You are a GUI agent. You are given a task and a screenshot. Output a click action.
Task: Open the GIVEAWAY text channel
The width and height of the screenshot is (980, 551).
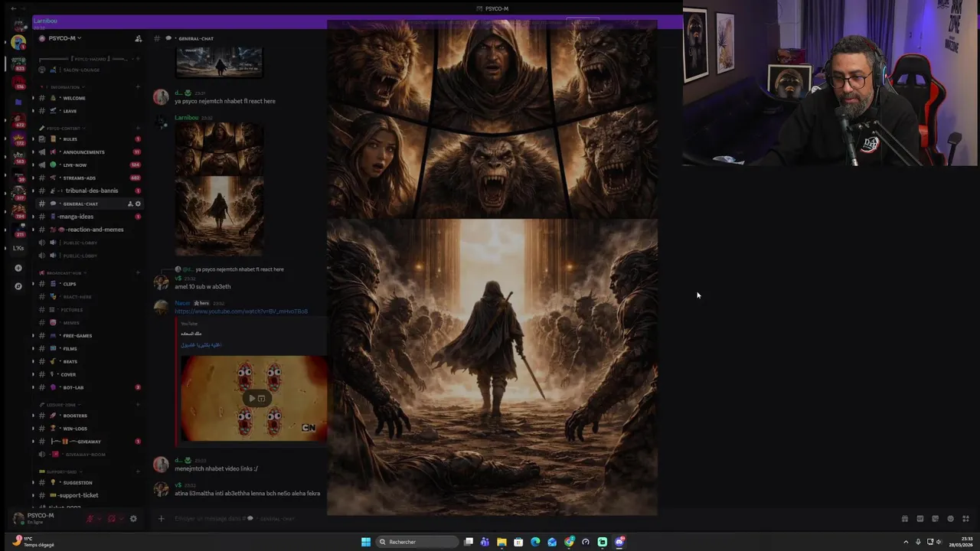(88, 442)
